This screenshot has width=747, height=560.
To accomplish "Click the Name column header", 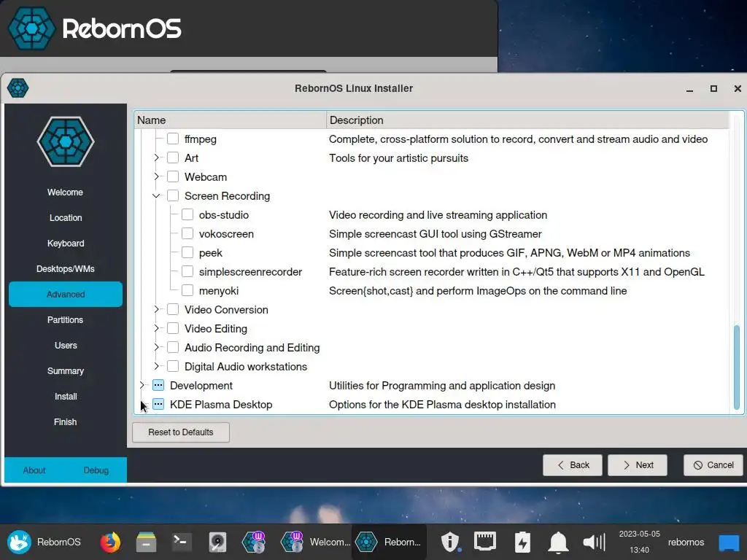I will [230, 120].
